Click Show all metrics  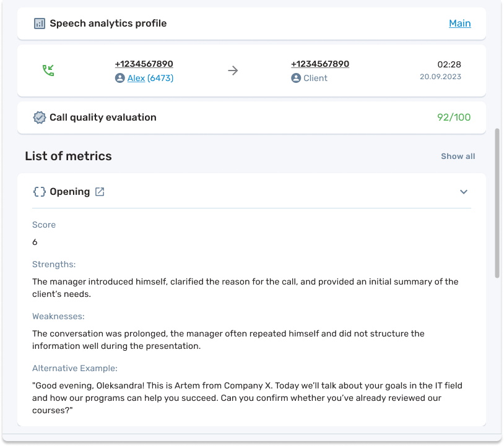458,157
